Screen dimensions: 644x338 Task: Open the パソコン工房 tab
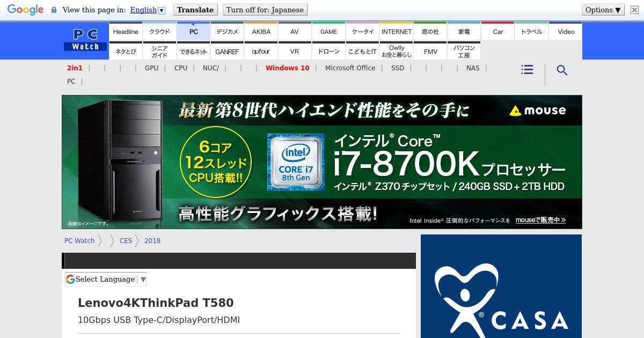click(464, 51)
